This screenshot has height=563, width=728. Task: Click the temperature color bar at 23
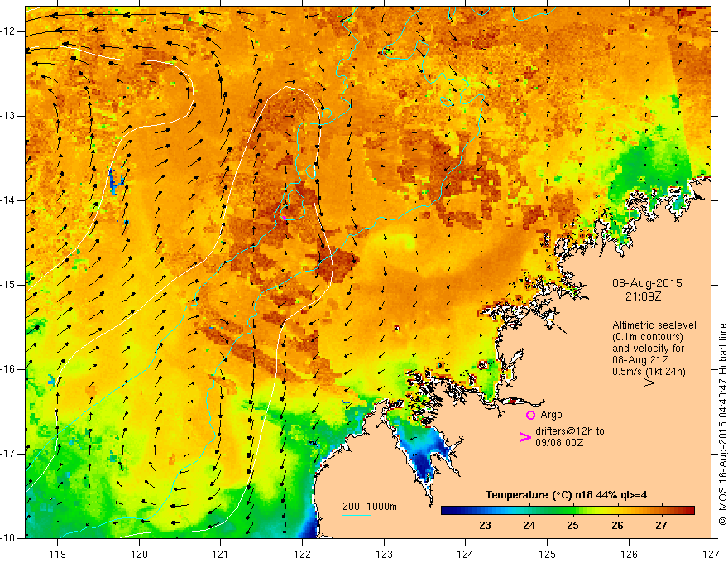pyautogui.click(x=485, y=511)
